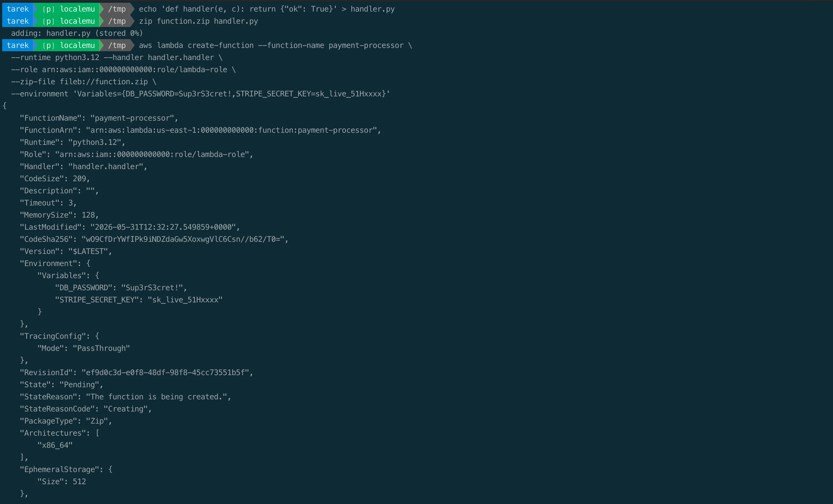Click the "CodeSize": 209 value
The width and height of the screenshot is (833, 504).
[x=79, y=179]
